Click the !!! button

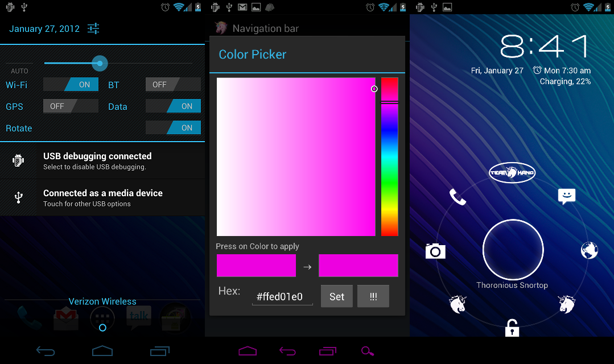click(373, 296)
